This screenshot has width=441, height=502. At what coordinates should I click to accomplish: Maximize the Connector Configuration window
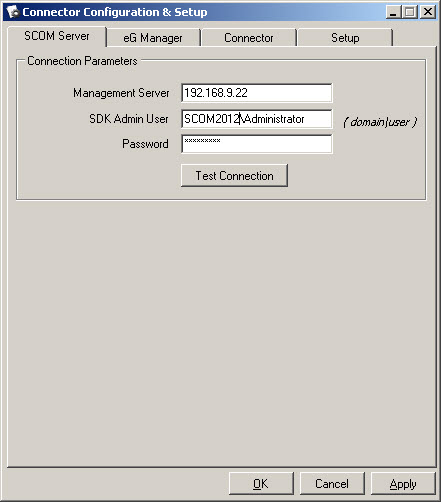tap(409, 12)
